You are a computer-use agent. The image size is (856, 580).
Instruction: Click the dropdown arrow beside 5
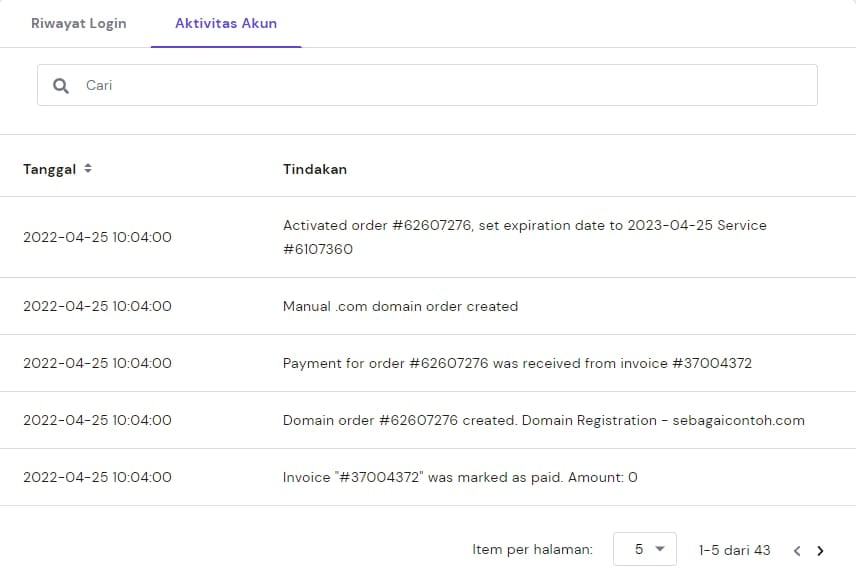tap(659, 549)
